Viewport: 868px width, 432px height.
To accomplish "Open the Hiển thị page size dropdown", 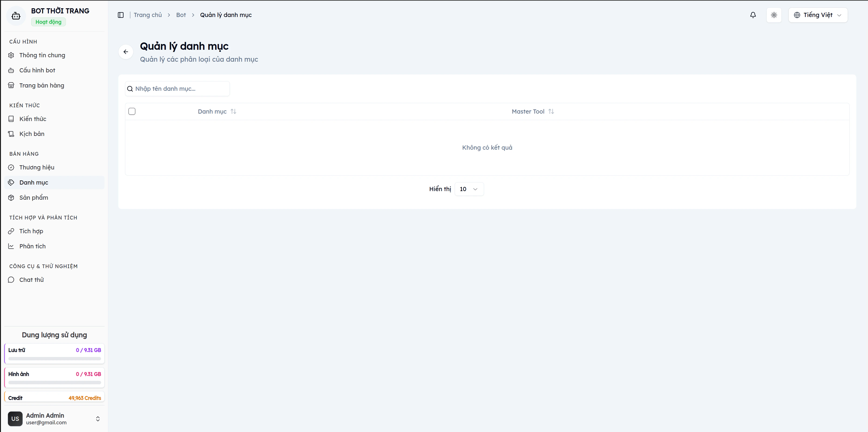I will [469, 189].
